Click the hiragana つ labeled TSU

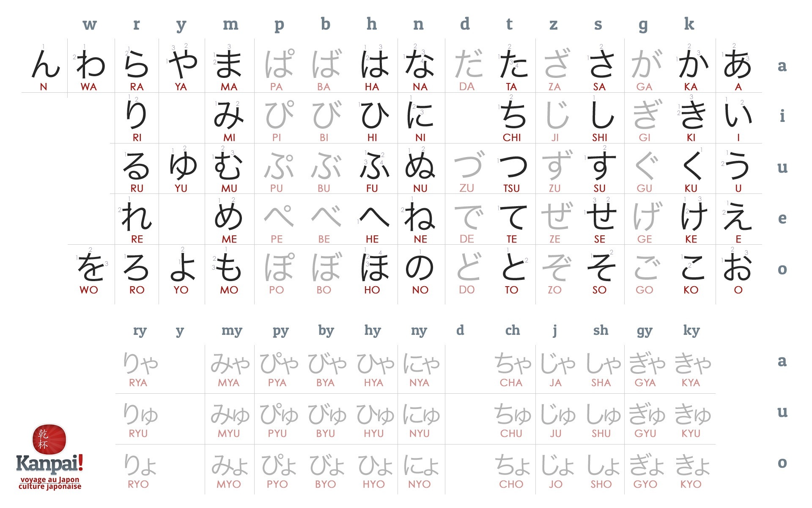pos(513,166)
